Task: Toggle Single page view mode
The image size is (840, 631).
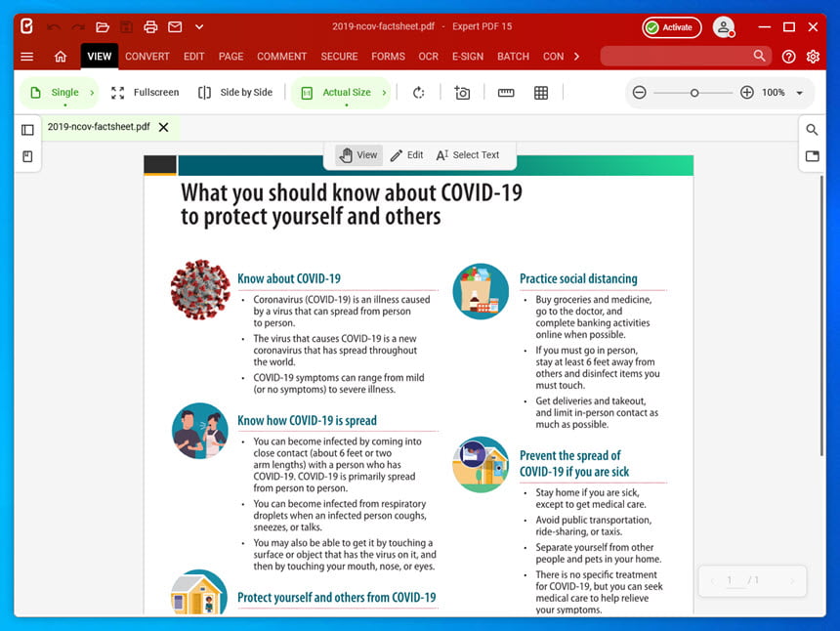Action: pos(54,92)
